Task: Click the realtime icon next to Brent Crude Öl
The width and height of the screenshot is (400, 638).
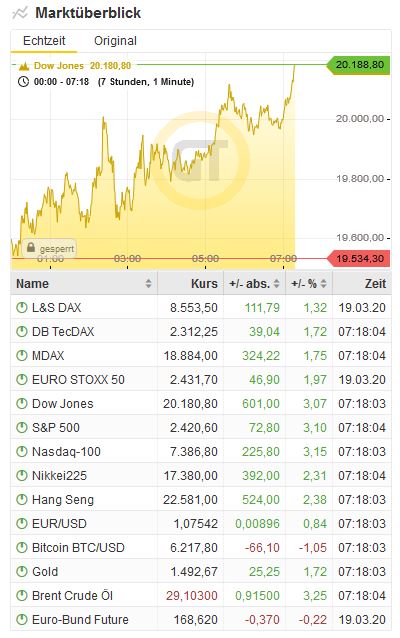Action: pyautogui.click(x=22, y=596)
